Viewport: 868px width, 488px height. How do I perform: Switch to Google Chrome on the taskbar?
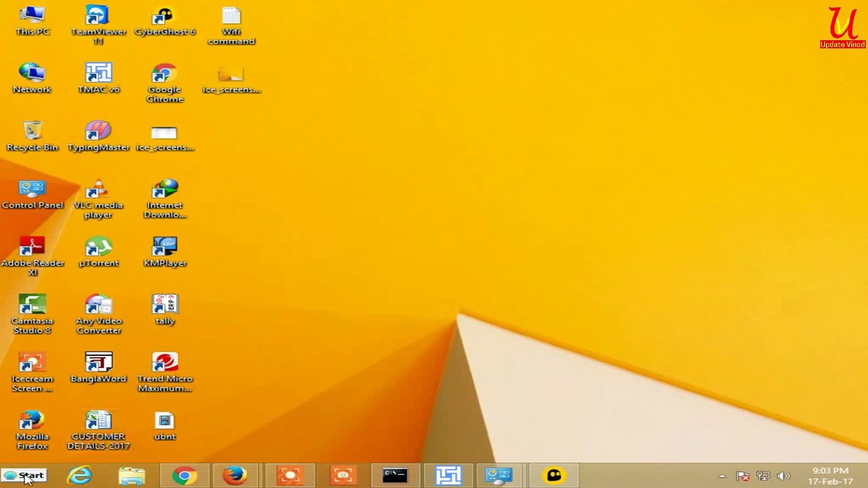pyautogui.click(x=184, y=476)
